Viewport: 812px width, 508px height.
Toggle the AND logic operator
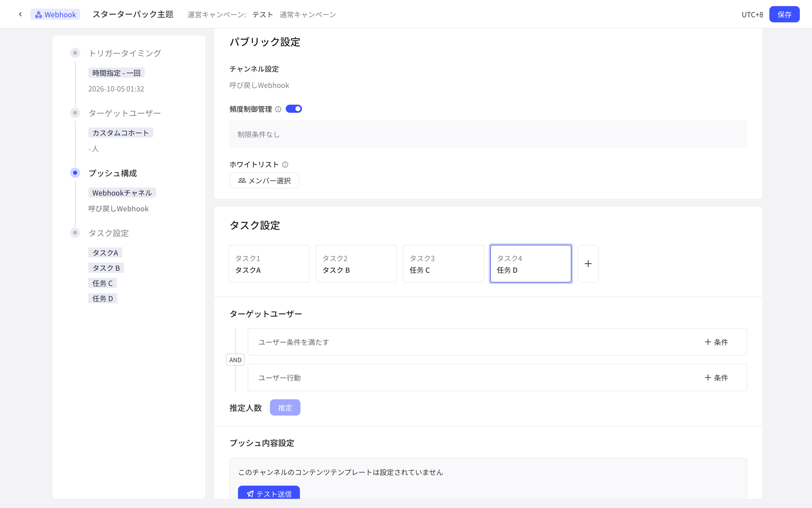point(235,360)
